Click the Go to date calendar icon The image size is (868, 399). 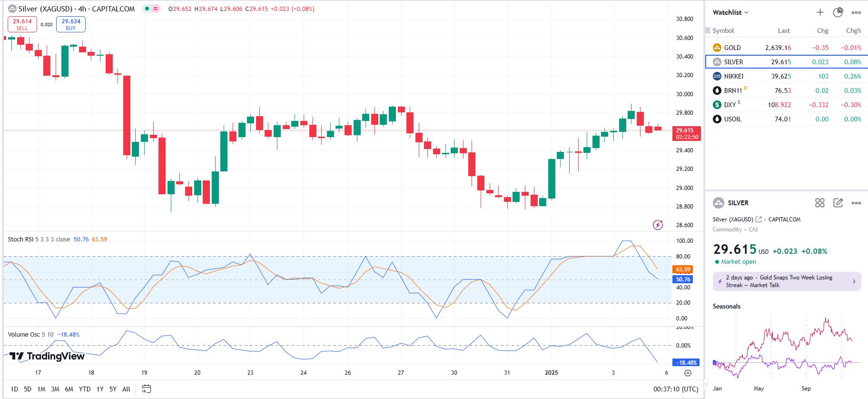(147, 389)
